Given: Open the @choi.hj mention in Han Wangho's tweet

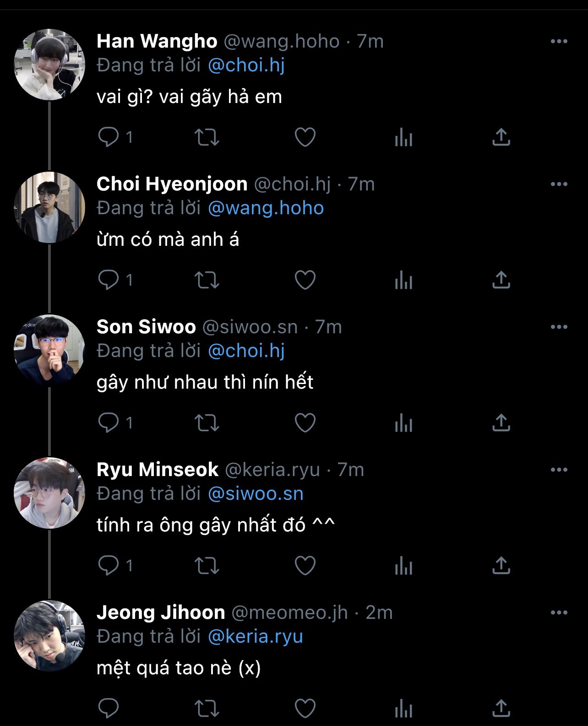Looking at the screenshot, I should (246, 65).
